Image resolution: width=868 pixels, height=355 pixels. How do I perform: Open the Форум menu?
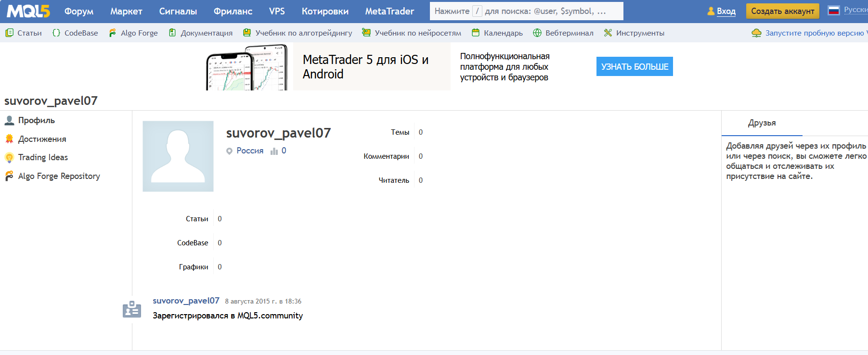[x=79, y=11]
